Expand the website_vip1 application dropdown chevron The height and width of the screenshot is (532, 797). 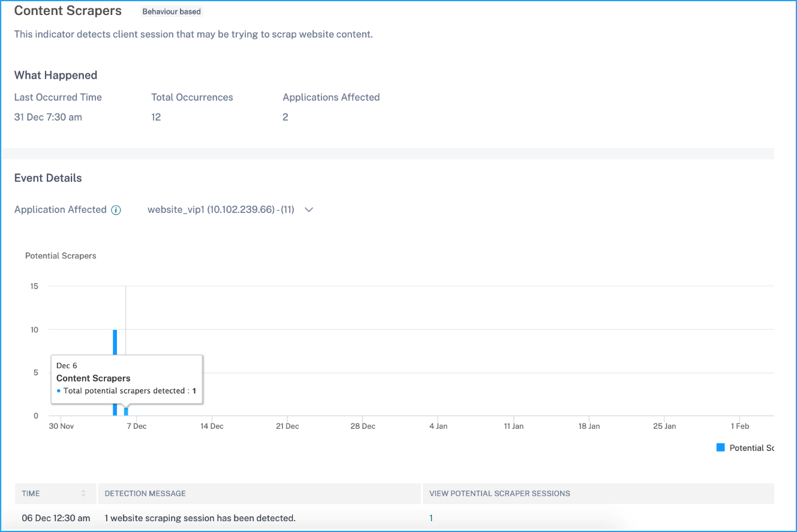[x=309, y=210]
